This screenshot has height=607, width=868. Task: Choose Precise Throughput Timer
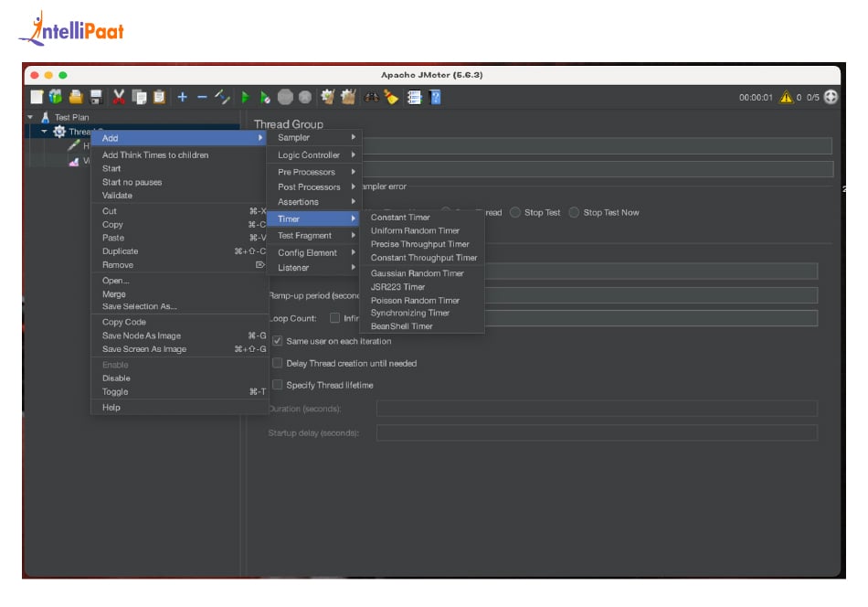pyautogui.click(x=420, y=244)
